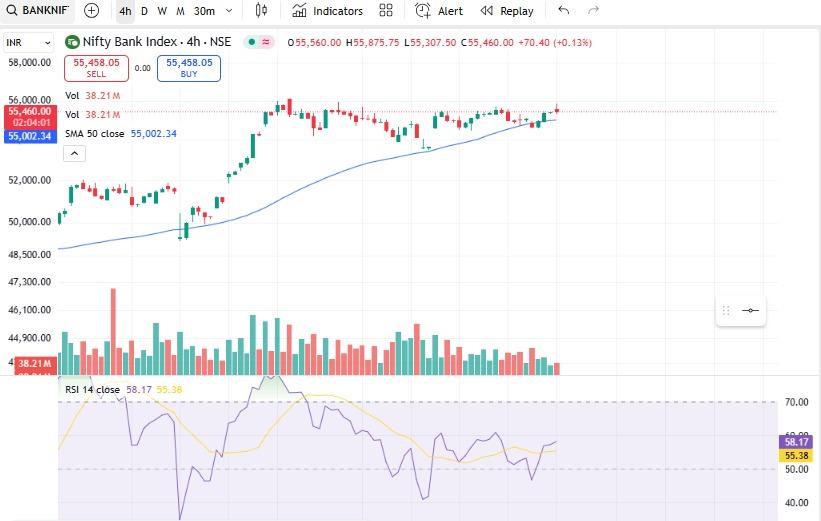821x521 pixels.
Task: Click the pink data mode indicator icon
Action: coord(266,42)
